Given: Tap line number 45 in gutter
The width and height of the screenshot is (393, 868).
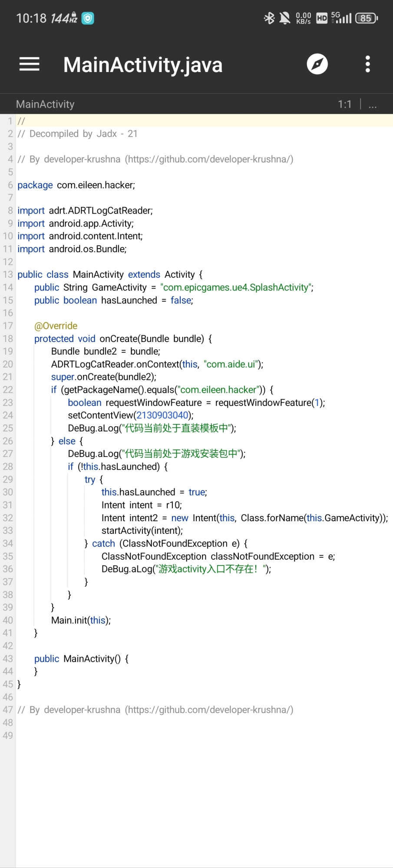Looking at the screenshot, I should coord(8,684).
